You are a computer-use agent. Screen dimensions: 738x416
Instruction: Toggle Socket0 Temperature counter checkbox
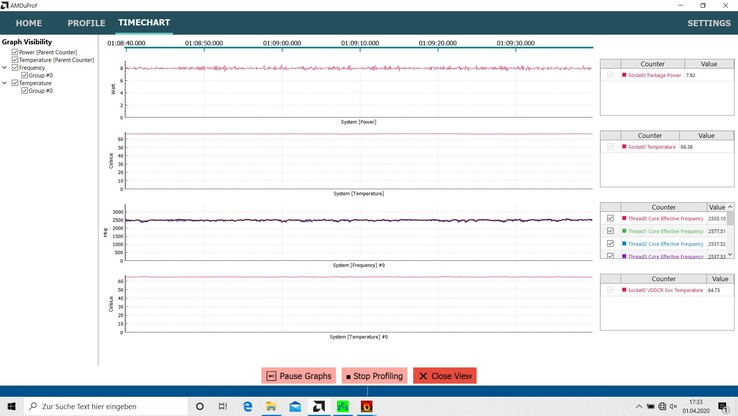[x=610, y=147]
